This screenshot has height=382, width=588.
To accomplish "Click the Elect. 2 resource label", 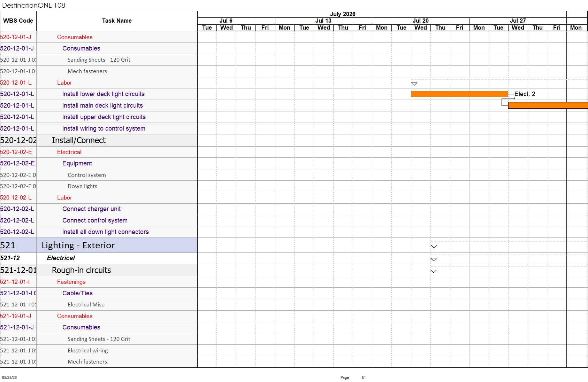I will pyautogui.click(x=525, y=94).
